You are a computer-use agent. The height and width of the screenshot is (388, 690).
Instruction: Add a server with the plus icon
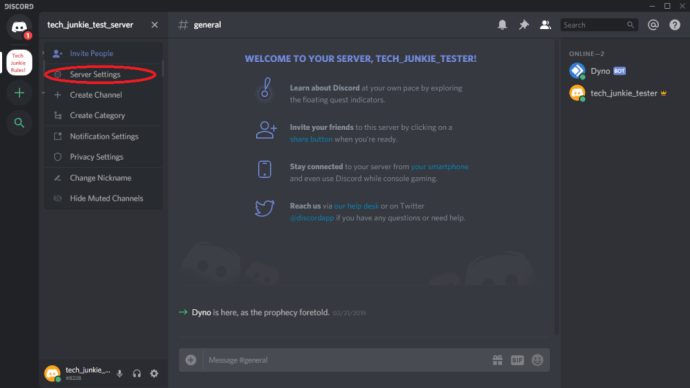19,93
